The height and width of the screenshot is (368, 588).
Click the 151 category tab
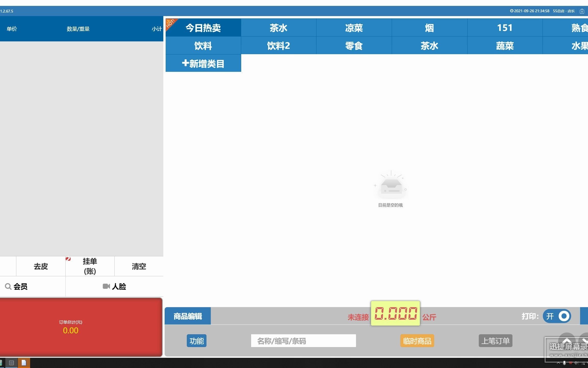pos(505,28)
